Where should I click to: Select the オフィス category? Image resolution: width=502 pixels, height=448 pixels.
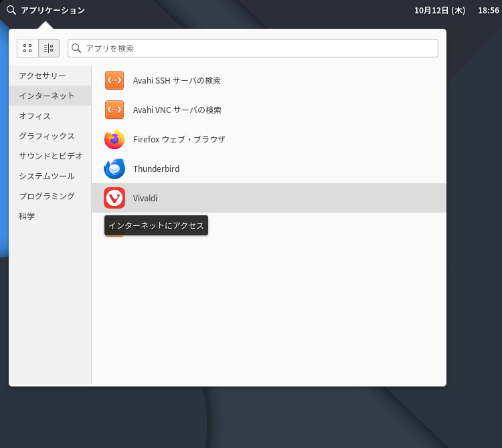(50, 116)
